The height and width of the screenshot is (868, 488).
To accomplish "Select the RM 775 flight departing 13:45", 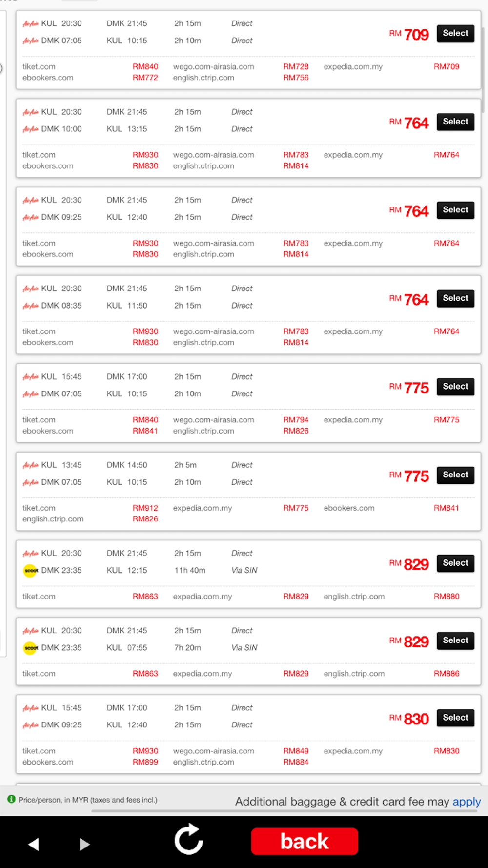I will point(455,475).
